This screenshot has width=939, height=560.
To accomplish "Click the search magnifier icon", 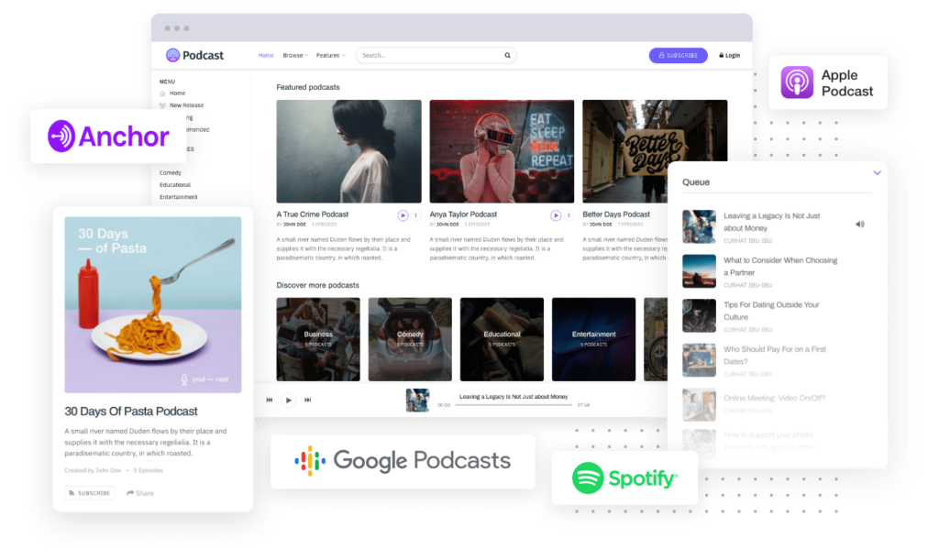I will [507, 55].
